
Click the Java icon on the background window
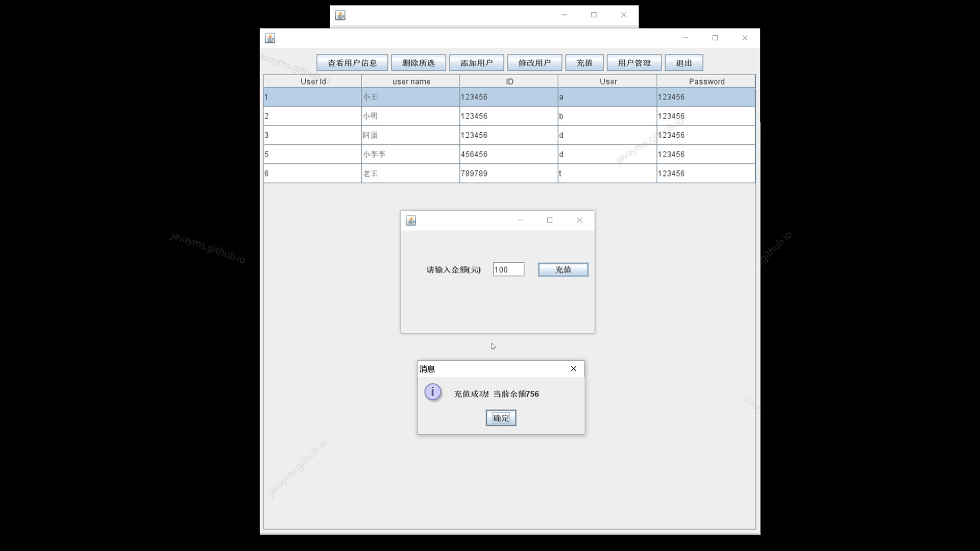coord(340,15)
